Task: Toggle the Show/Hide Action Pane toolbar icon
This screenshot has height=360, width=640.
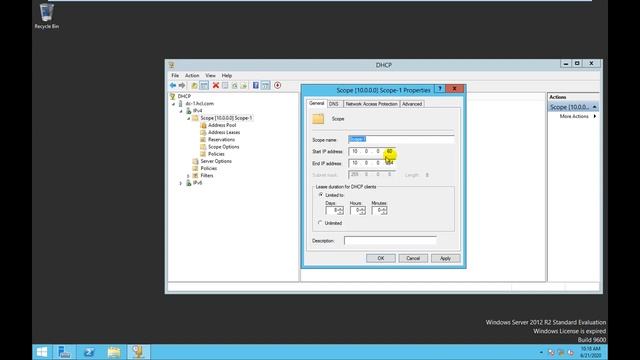Action: point(265,85)
